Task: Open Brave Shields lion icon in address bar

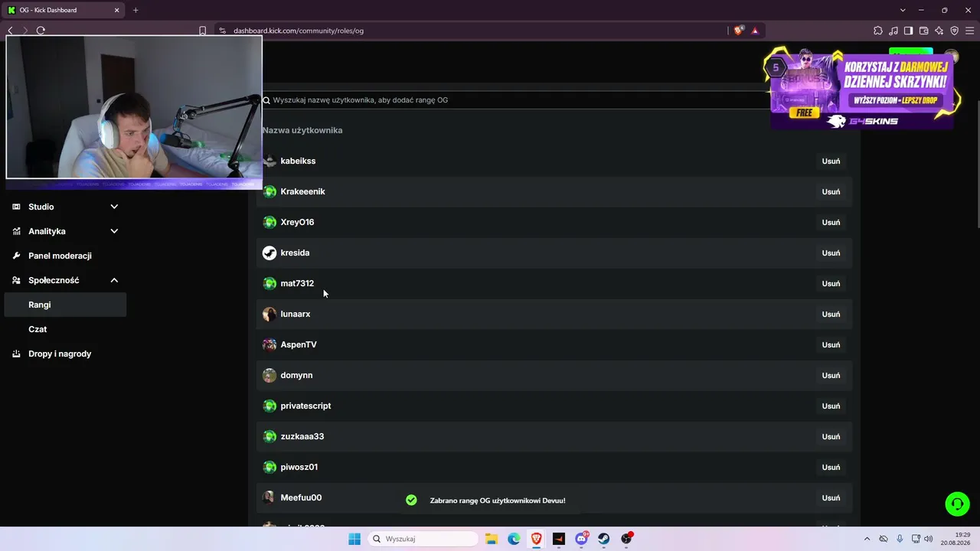Action: 738,31
